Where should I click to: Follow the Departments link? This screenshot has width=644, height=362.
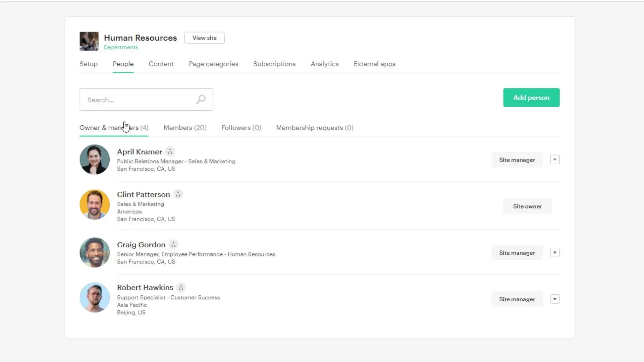point(121,47)
